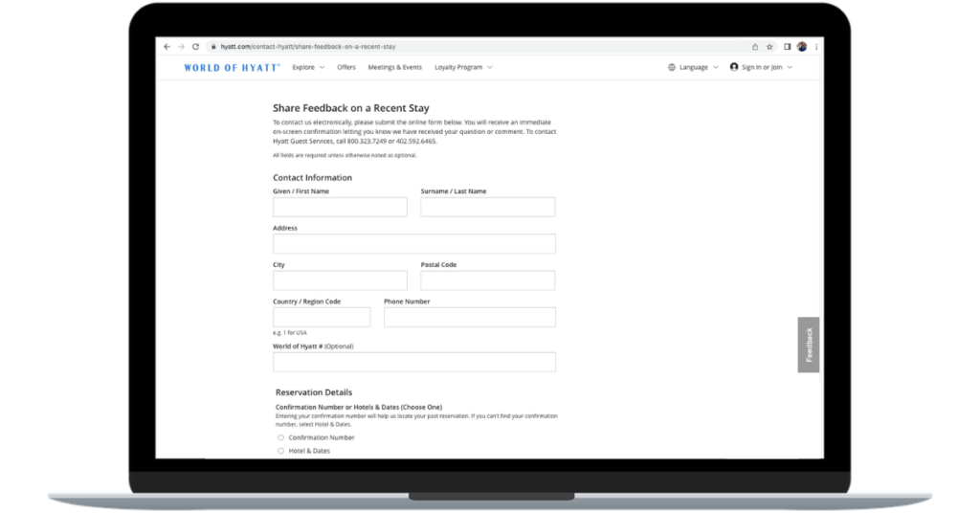Bookmark the page with the star icon

pyautogui.click(x=769, y=46)
